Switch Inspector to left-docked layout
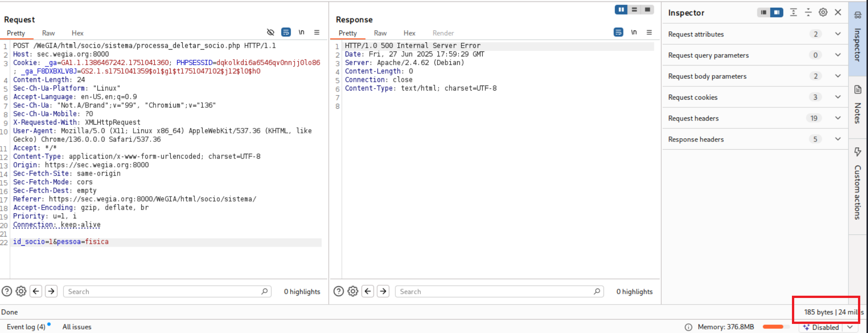Screen dimensions: 868x333 pyautogui.click(x=764, y=12)
